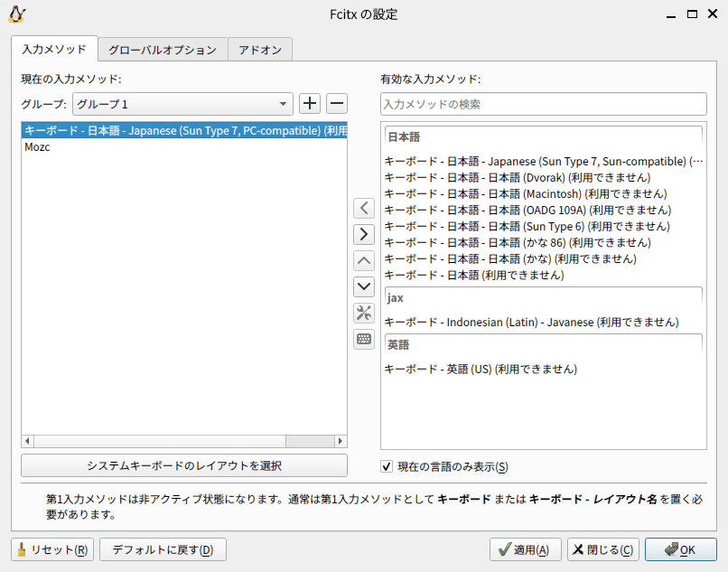Screen dimensions: 728x572
Task: Open the グループ 1 dropdown
Action: [x=182, y=104]
